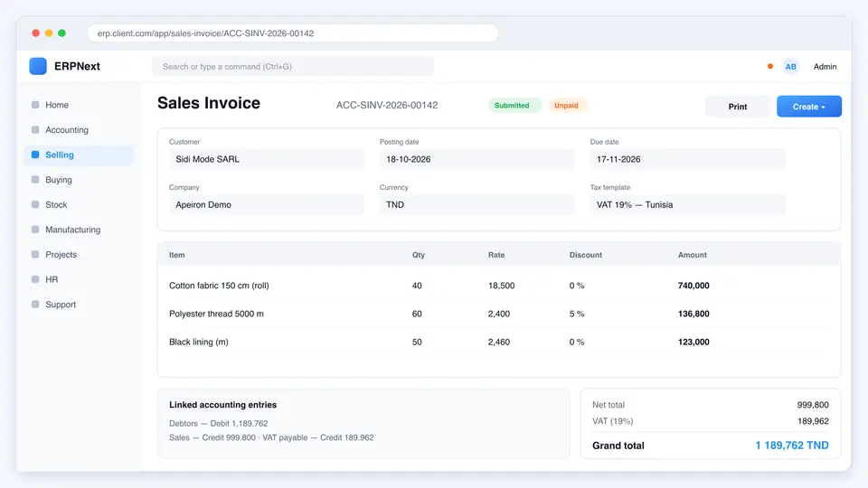Image resolution: width=868 pixels, height=488 pixels.
Task: Open the Manufacturing module
Action: 73,229
